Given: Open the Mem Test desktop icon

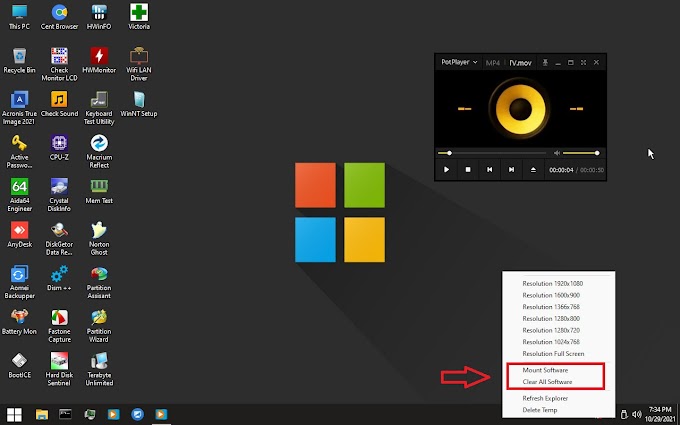Looking at the screenshot, I should 99,191.
